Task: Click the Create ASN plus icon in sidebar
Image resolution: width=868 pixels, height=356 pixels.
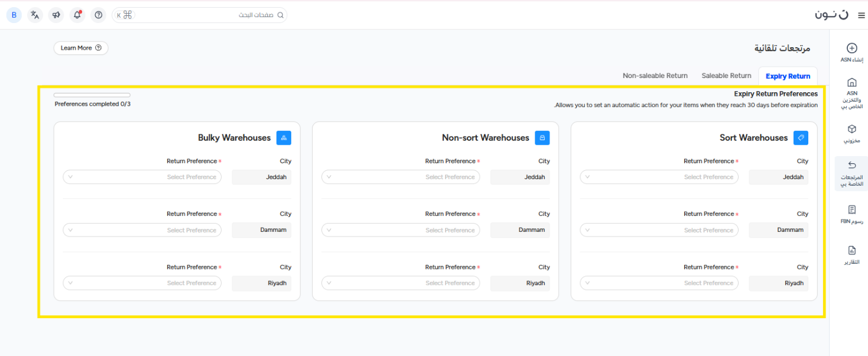Action: coord(851,48)
